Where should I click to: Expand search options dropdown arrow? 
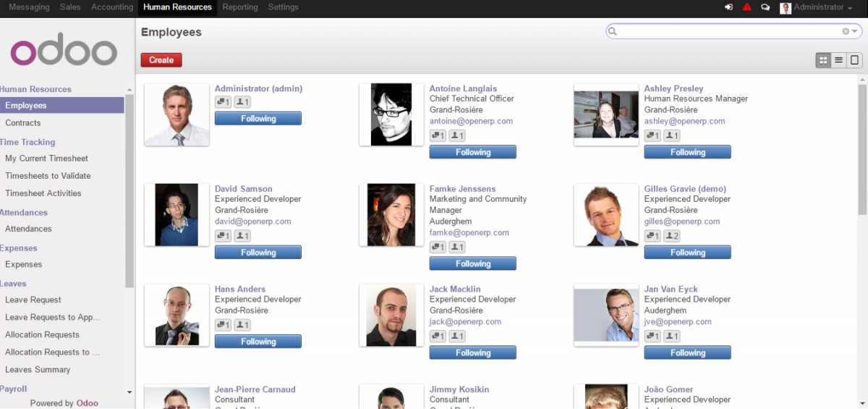854,31
